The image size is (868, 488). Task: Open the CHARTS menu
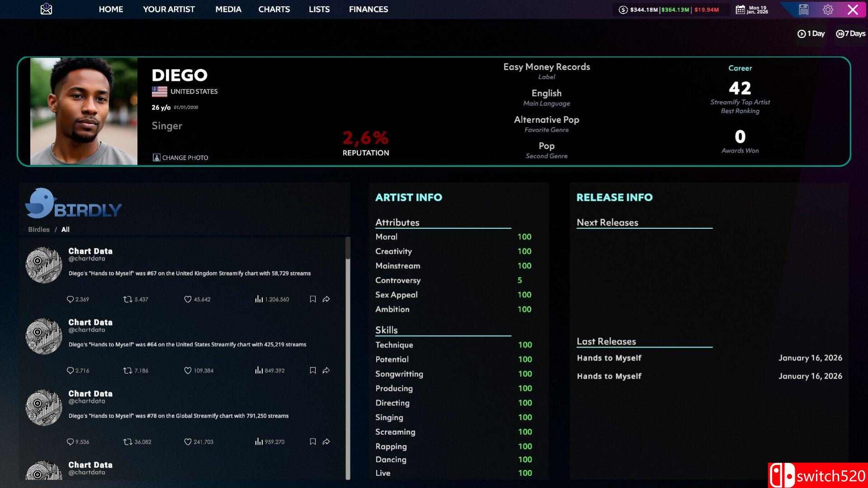click(x=274, y=9)
